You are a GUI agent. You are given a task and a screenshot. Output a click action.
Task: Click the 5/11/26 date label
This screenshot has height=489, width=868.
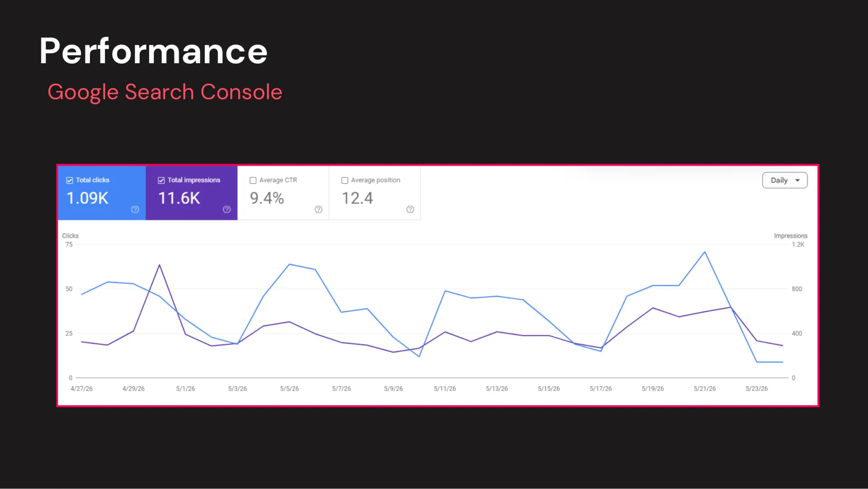click(x=445, y=389)
